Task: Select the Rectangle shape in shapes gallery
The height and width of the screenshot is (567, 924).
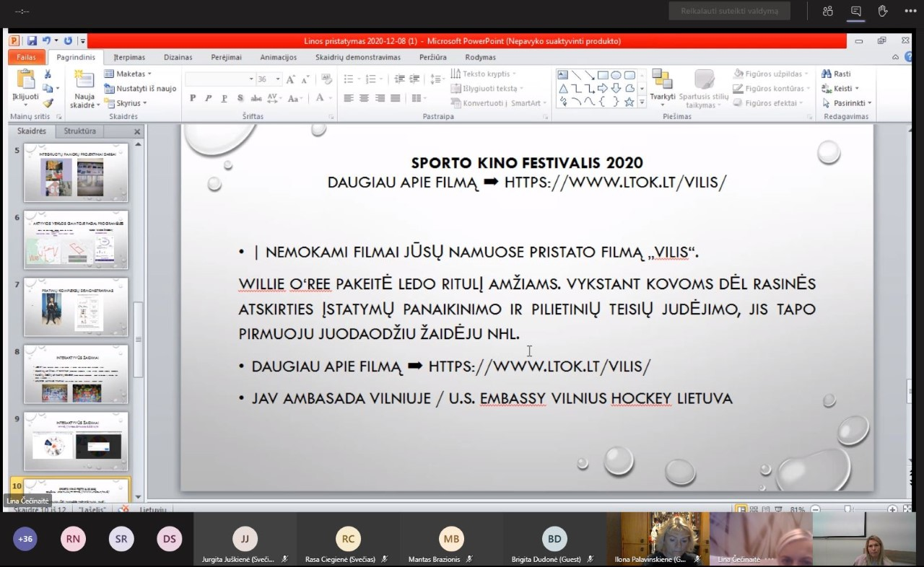Action: 603,75
